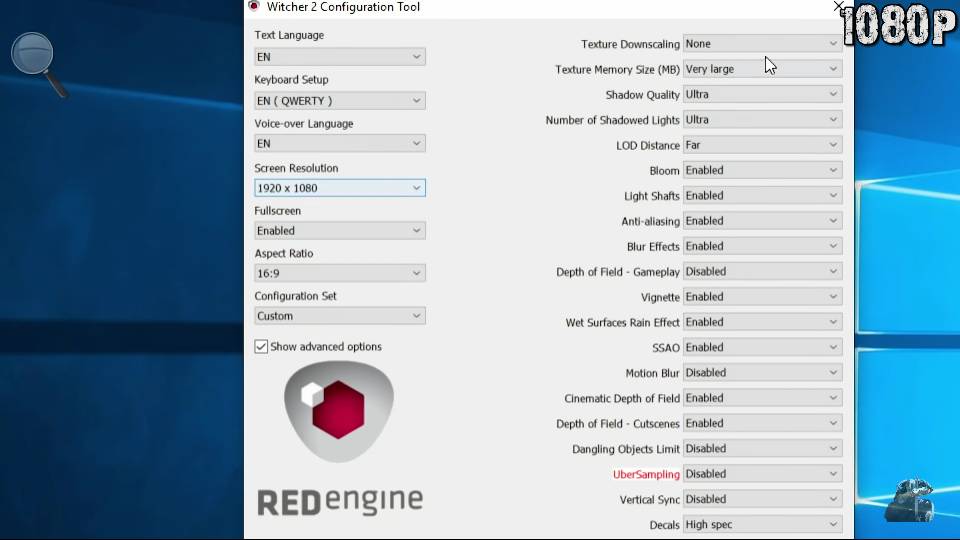Open the Decals dropdown
Viewport: 960px width, 540px height.
tap(762, 525)
